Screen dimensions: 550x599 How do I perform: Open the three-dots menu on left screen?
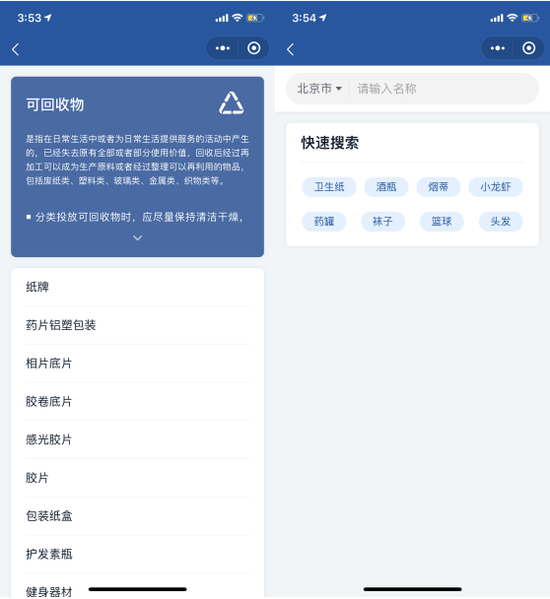223,48
